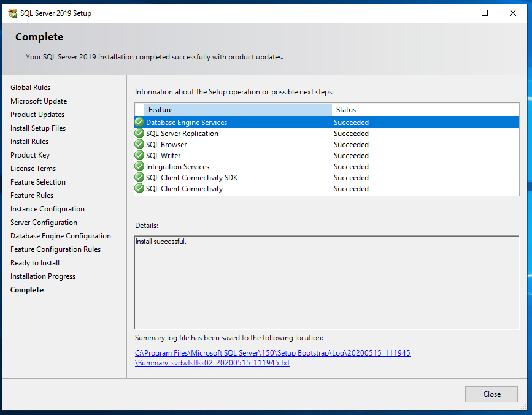Close the setup wizard with Close button
The width and height of the screenshot is (532, 415).
click(492, 394)
